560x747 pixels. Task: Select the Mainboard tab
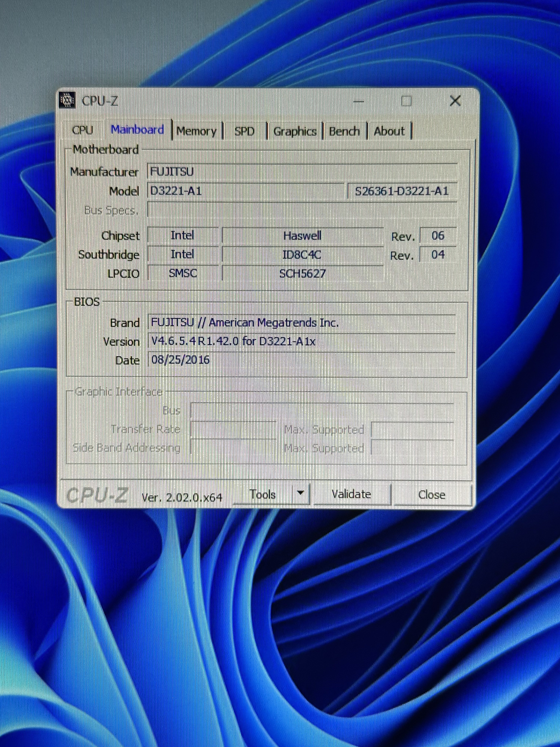pos(137,130)
